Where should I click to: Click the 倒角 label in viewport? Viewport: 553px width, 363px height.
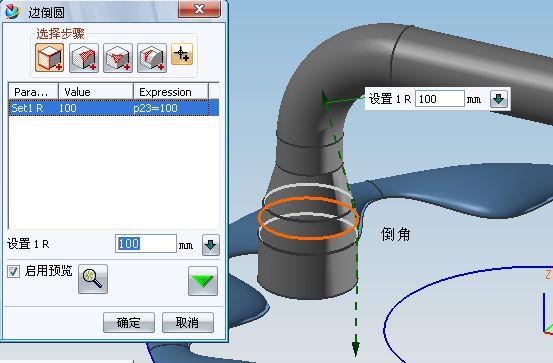click(395, 234)
